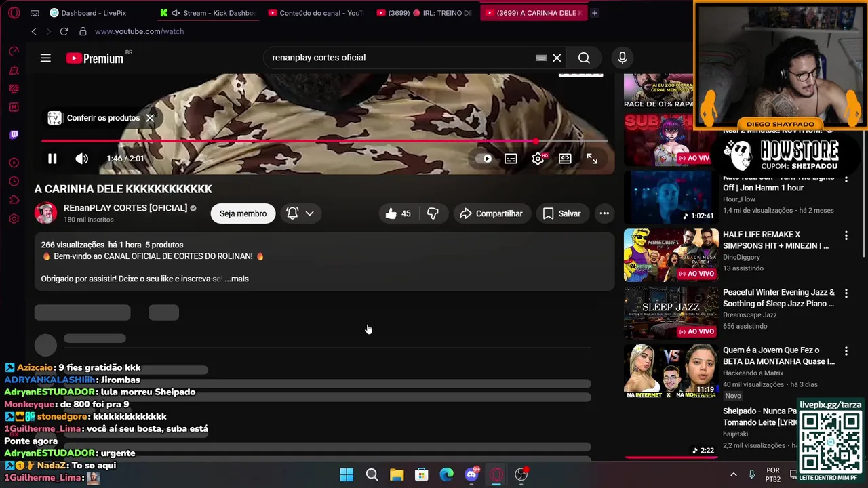Click the address bar URL

(139, 31)
